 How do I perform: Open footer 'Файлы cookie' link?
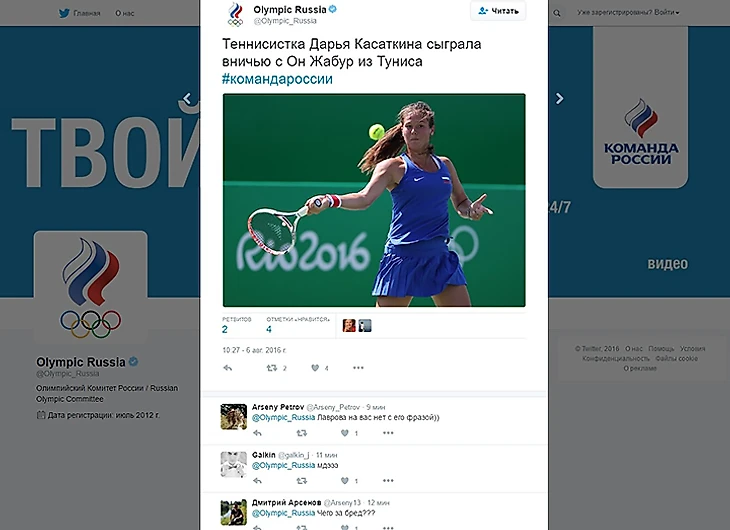[x=676, y=358]
